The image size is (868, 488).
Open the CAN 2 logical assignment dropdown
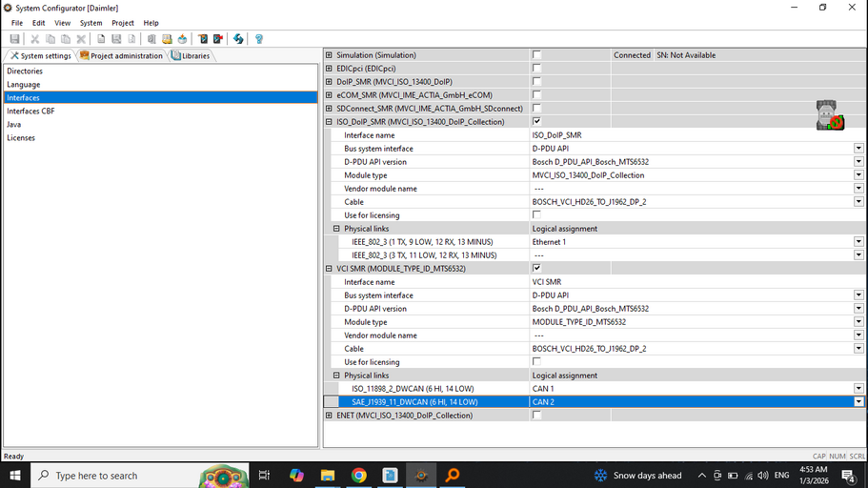pos(858,401)
